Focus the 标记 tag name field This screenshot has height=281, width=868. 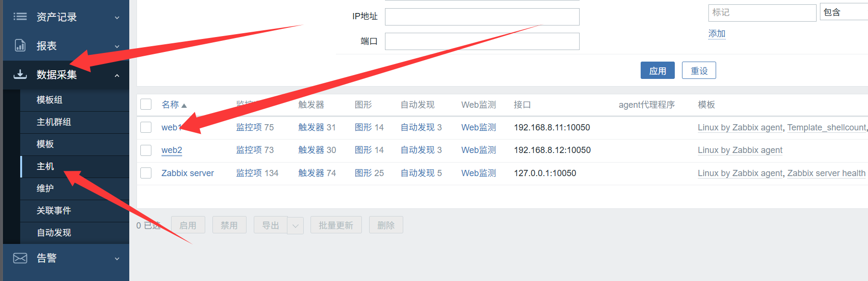(762, 13)
